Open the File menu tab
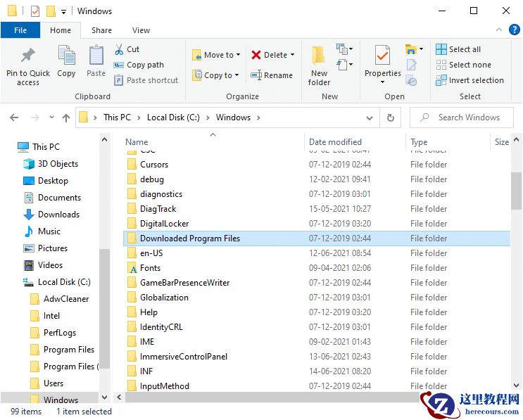This screenshot has height=420, width=523. (x=20, y=30)
